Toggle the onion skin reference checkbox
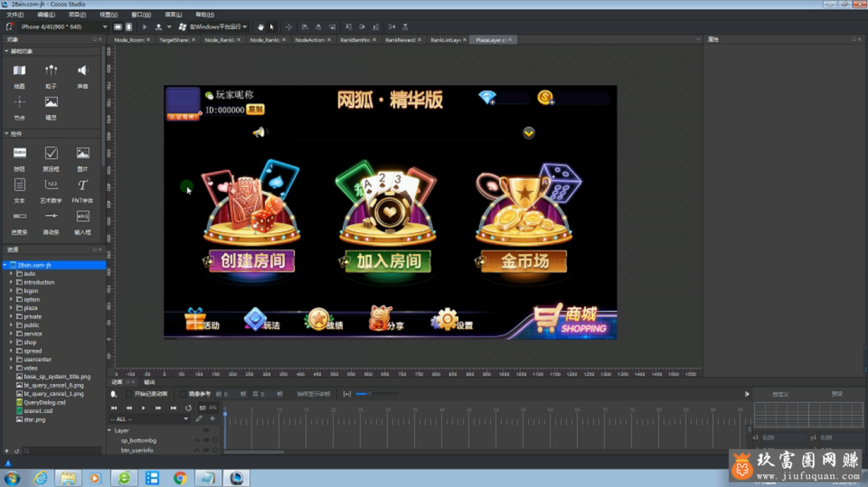Viewport: 868px width, 487px height. [x=182, y=394]
